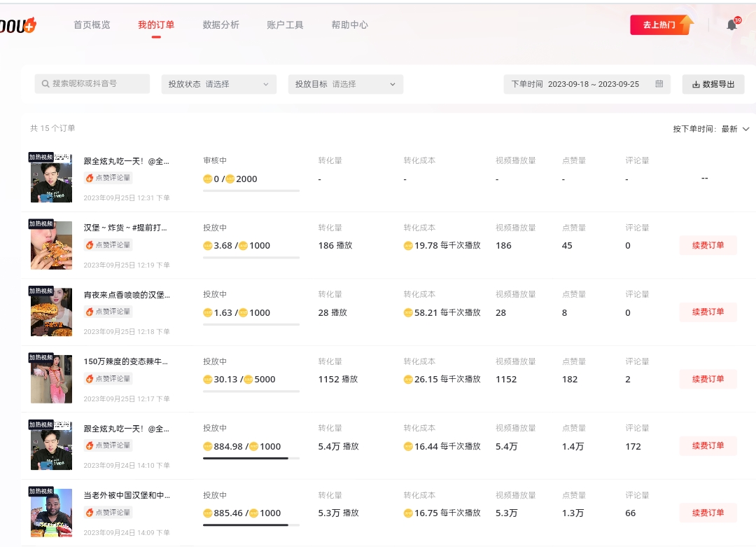
Task: Click 续费订单 for the 汉堡~炸货 order
Action: pyautogui.click(x=708, y=246)
